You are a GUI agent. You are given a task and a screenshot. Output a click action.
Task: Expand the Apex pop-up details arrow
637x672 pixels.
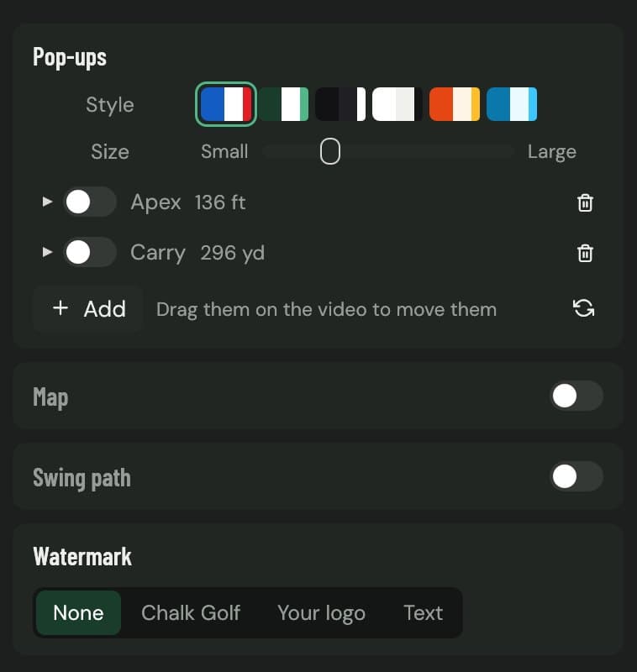click(47, 202)
